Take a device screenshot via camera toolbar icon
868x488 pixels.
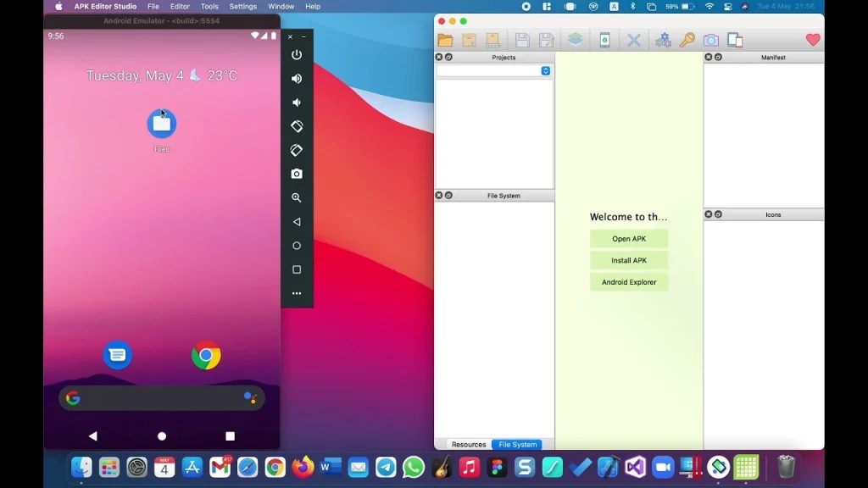[710, 39]
